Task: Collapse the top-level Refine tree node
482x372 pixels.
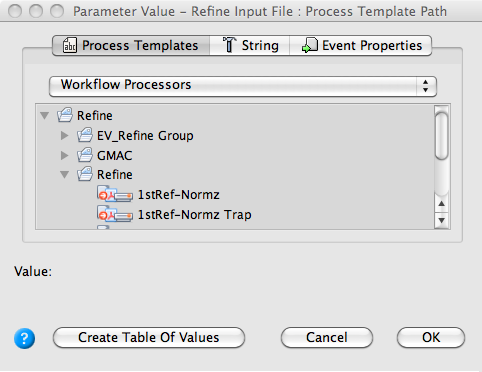Action: tap(44, 116)
